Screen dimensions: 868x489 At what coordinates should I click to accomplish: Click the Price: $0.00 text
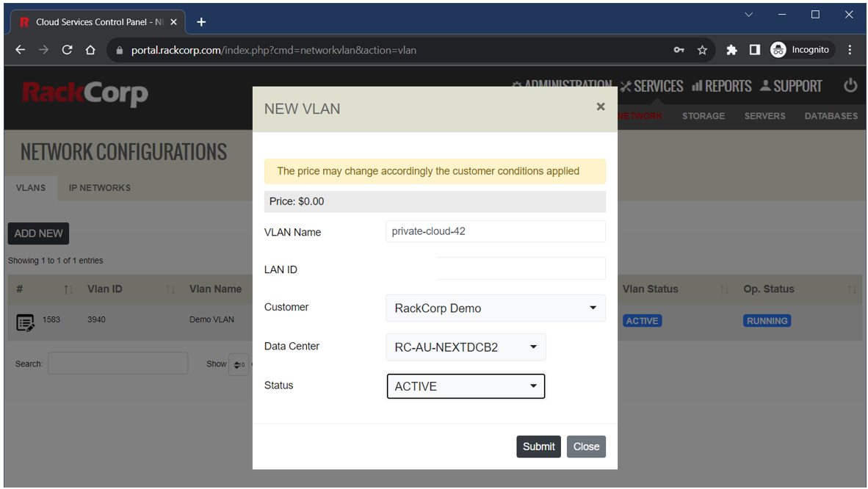tap(297, 202)
